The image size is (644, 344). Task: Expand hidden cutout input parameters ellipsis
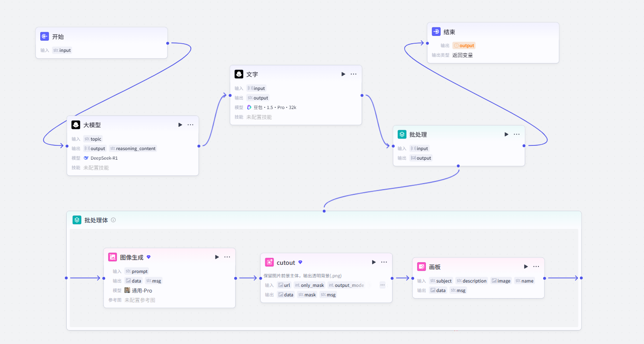click(x=383, y=285)
